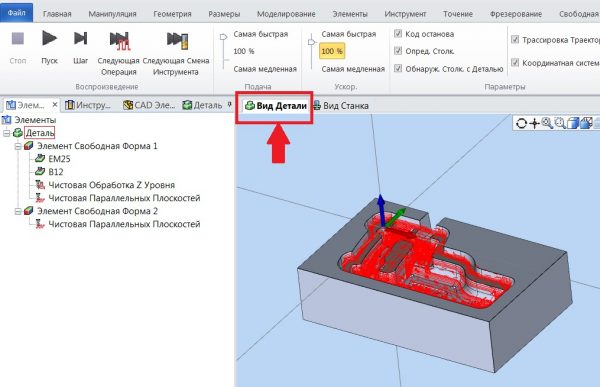Start the simulation with the Пуск button
This screenshot has height=387, width=600.
[x=49, y=47]
